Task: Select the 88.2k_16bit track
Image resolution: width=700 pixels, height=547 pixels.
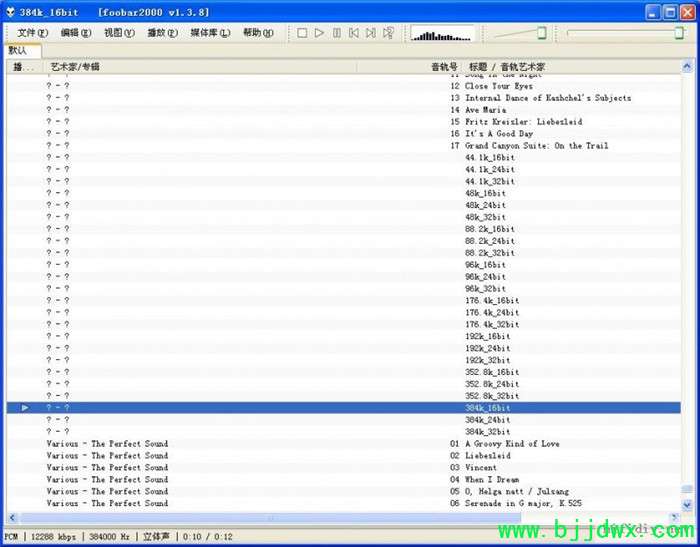Action: [344, 229]
